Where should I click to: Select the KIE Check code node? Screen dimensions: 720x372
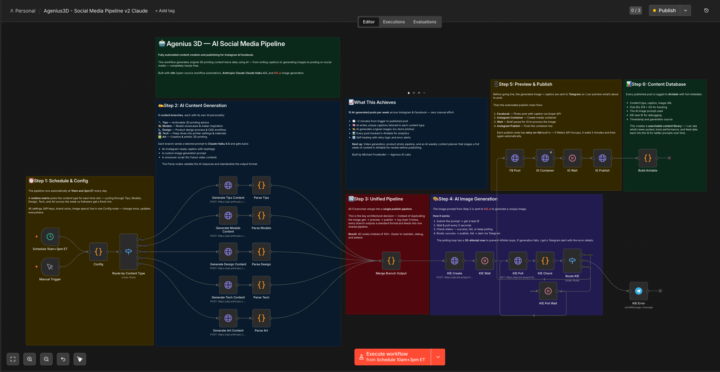point(545,261)
